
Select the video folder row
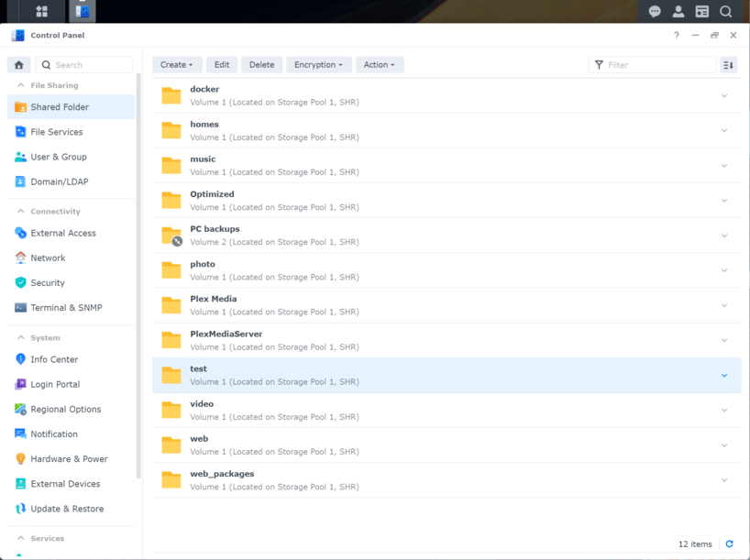tap(447, 411)
